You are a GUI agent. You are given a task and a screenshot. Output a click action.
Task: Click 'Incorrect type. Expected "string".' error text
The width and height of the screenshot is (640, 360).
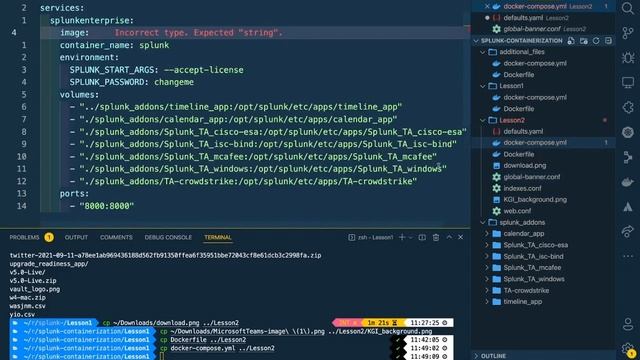[x=198, y=33]
